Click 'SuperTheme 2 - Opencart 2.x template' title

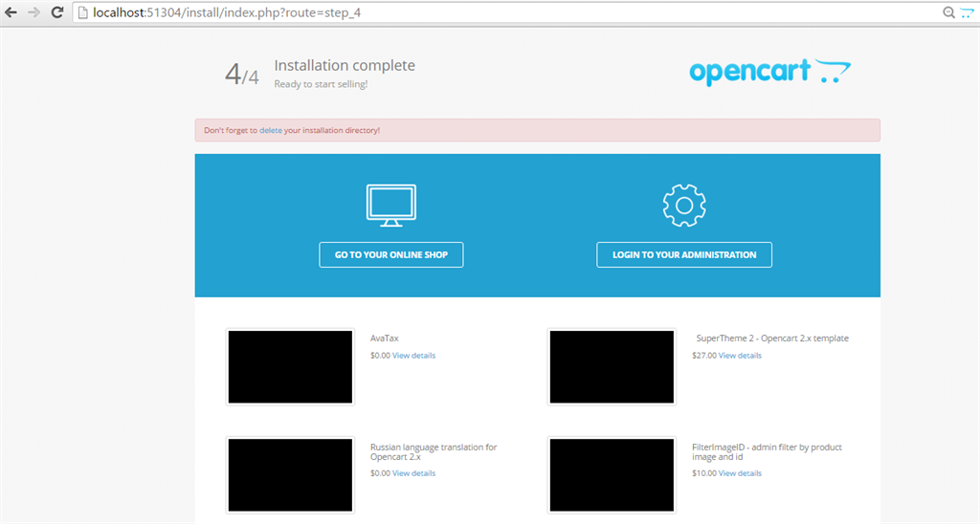(772, 338)
